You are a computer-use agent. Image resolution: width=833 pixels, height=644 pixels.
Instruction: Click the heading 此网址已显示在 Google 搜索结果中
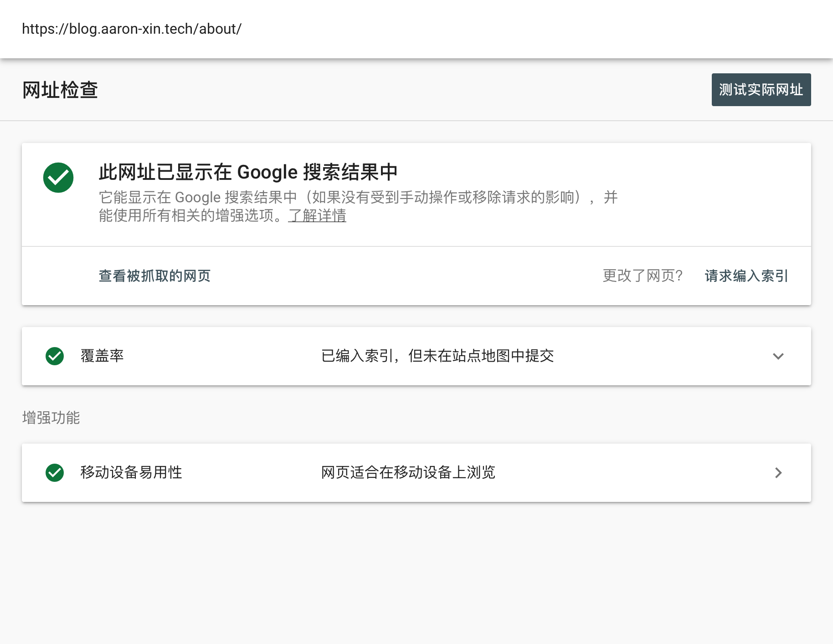click(x=248, y=172)
